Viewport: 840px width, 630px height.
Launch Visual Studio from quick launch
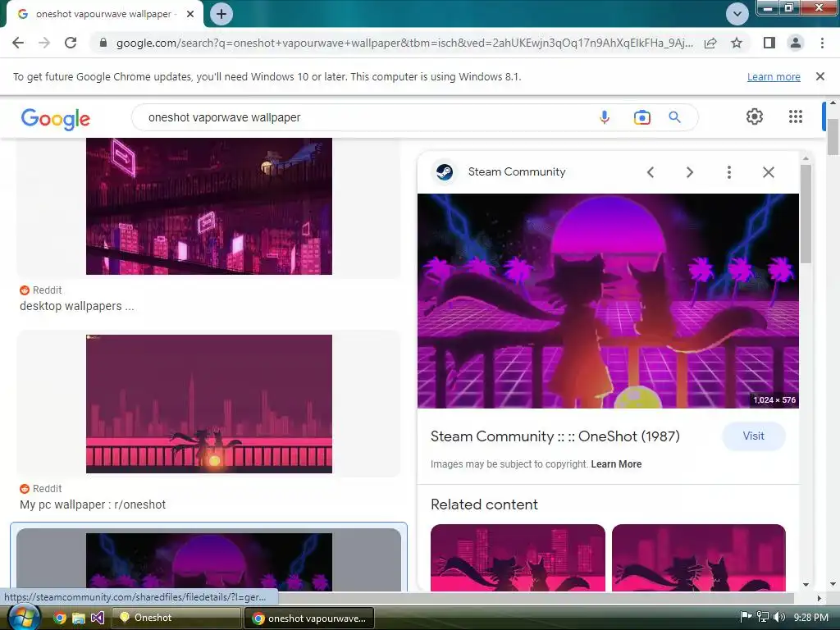pyautogui.click(x=98, y=618)
